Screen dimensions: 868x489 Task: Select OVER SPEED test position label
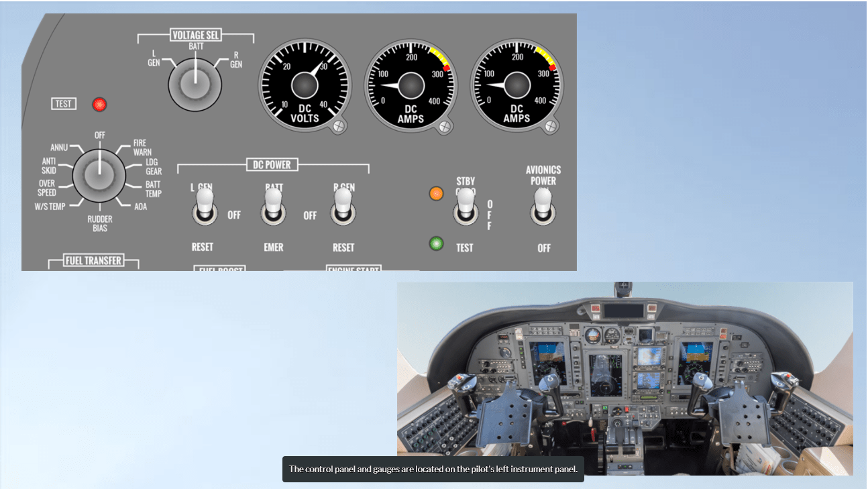tap(47, 188)
